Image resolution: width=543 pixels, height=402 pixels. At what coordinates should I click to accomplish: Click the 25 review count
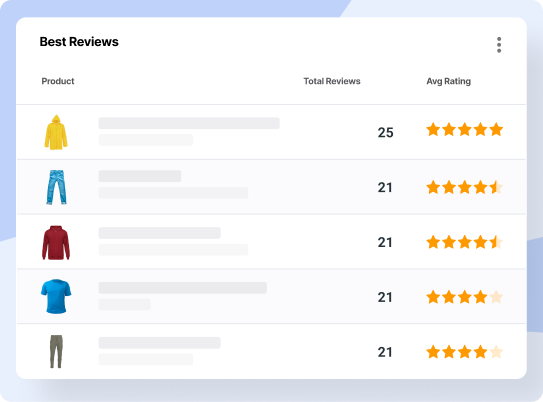point(385,133)
